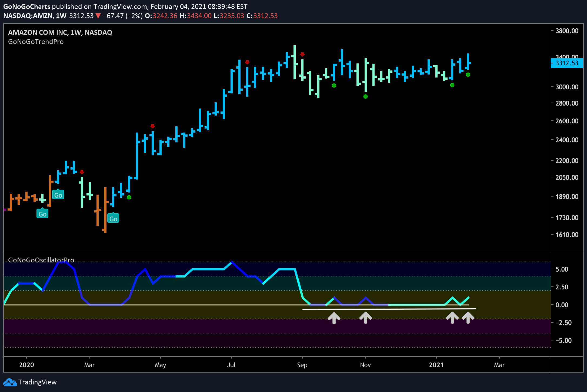
Task: Click the 2021 time axis label
Action: coord(436,365)
